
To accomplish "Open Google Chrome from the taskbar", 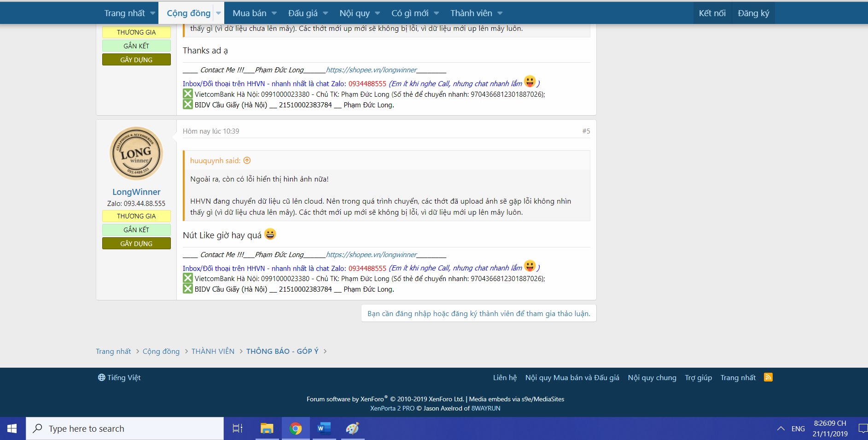I will (x=296, y=428).
